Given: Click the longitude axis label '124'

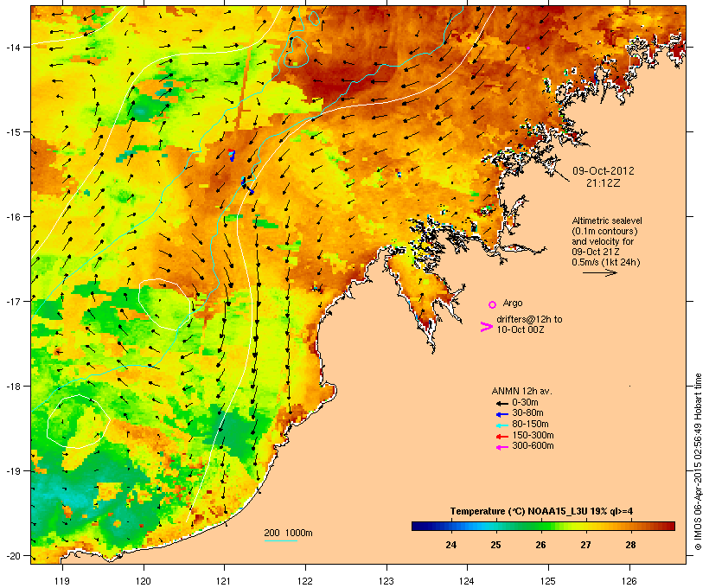Looking at the screenshot, I should (467, 581).
